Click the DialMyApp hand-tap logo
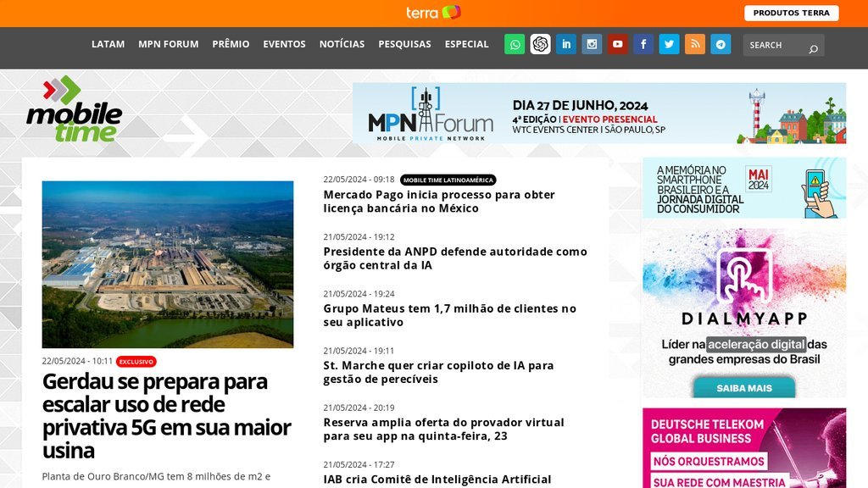868x488 pixels. (x=744, y=277)
